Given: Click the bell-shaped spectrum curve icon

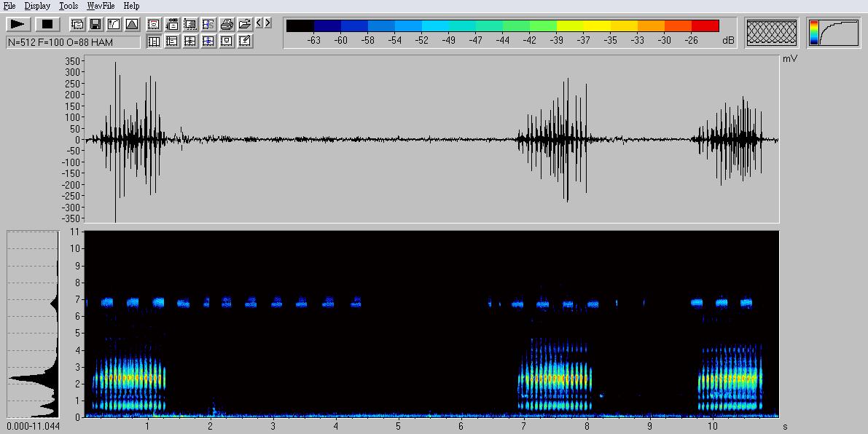Looking at the screenshot, I should click(x=132, y=24).
